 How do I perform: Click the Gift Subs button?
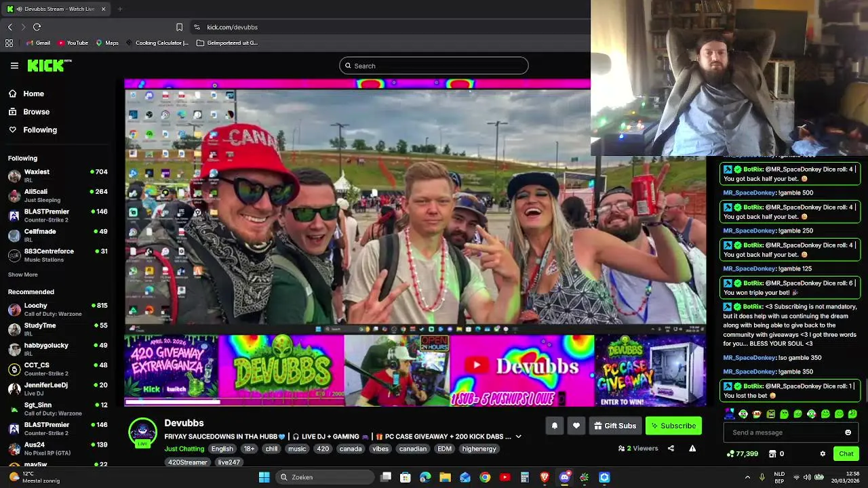pos(615,426)
